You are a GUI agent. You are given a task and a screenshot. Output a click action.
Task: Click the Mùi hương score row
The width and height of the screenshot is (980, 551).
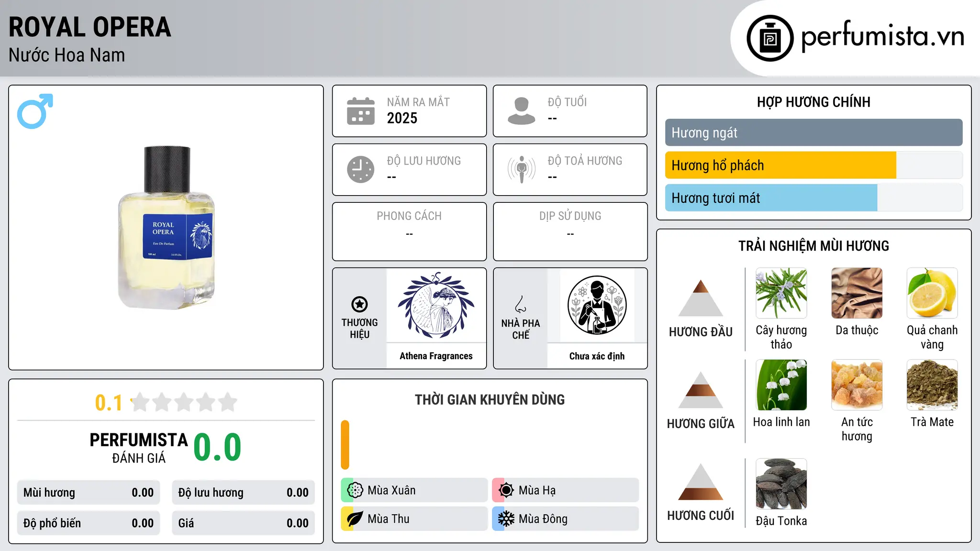click(89, 493)
